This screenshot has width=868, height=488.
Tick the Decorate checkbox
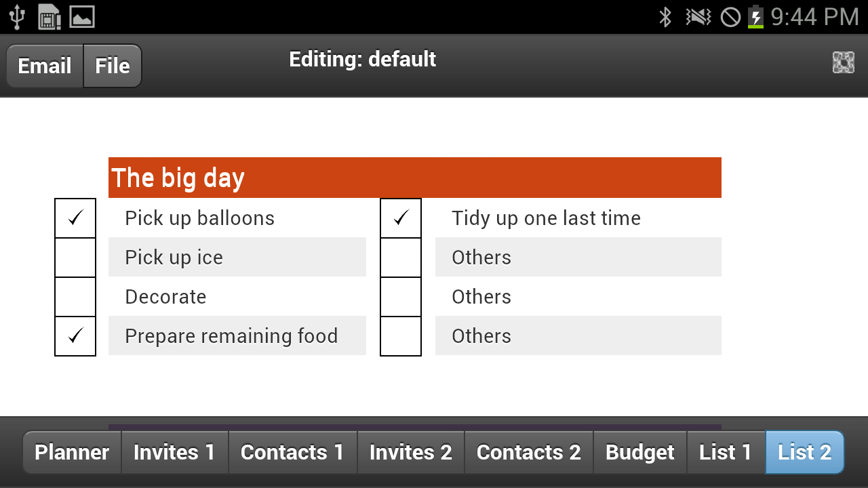(75, 297)
